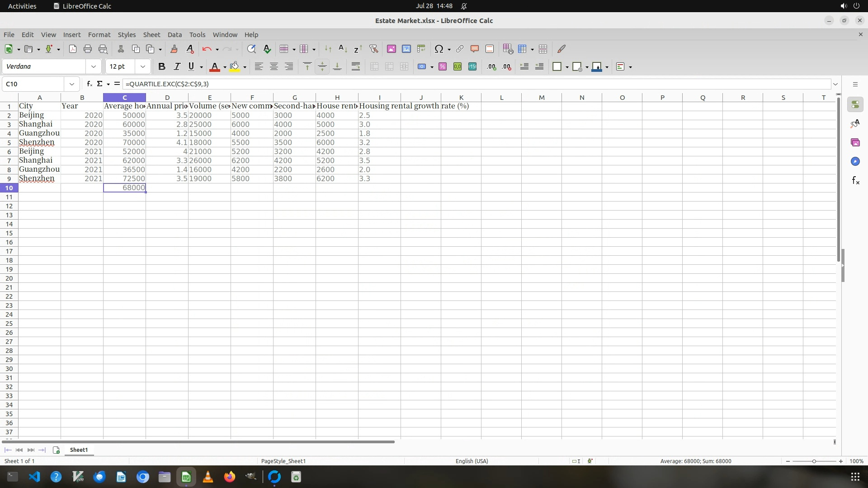Image resolution: width=868 pixels, height=488 pixels.
Task: Format the cell as percent
Action: tap(443, 67)
